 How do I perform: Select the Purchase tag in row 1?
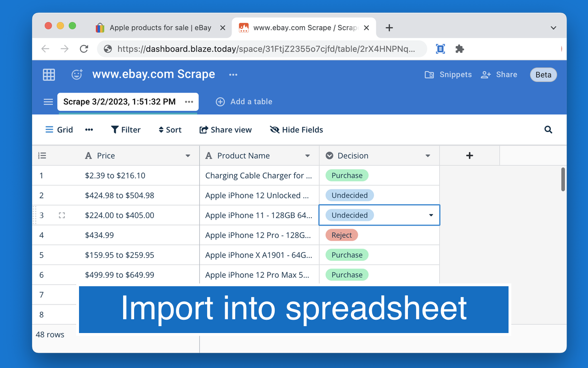[x=347, y=175]
